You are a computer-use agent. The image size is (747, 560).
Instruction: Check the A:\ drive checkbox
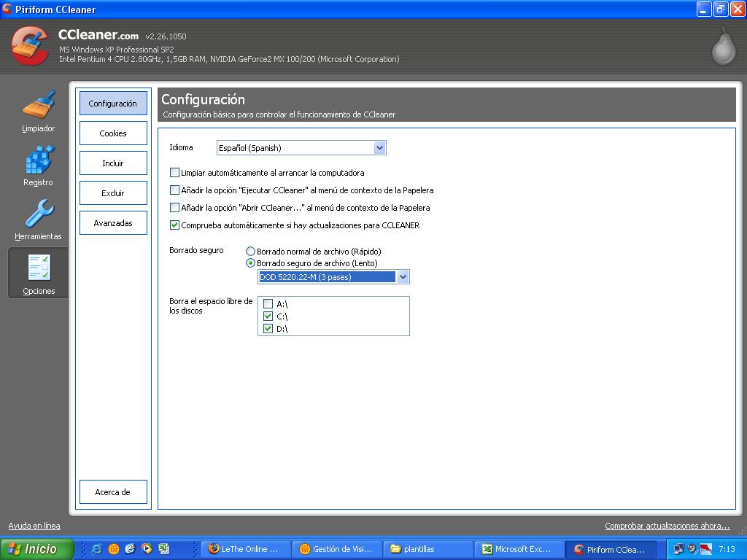point(268,304)
